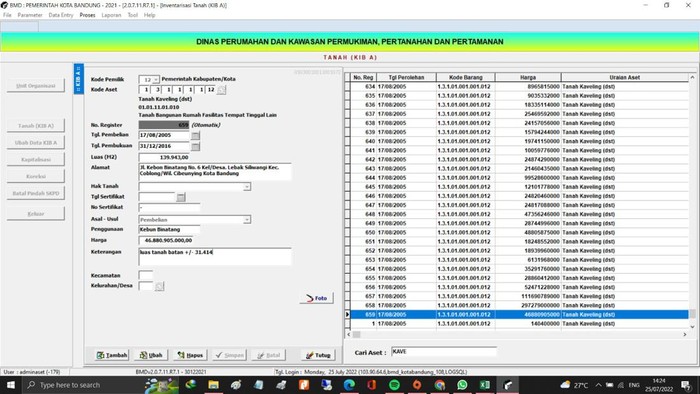This screenshot has height=394, width=700.
Task: Click the Cari Aset search field
Action: click(444, 352)
